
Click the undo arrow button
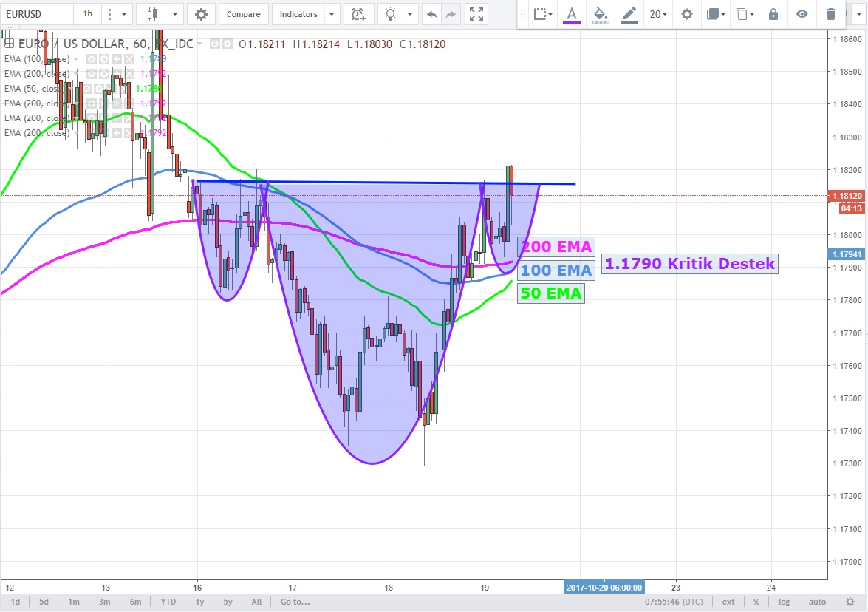tap(431, 14)
